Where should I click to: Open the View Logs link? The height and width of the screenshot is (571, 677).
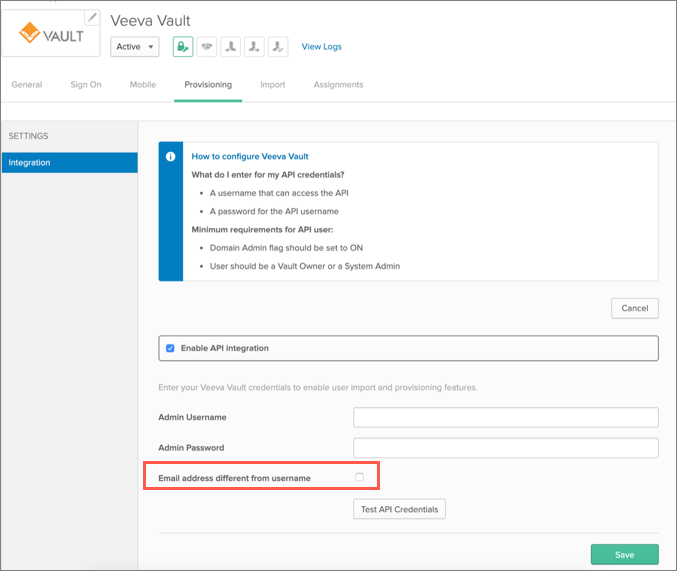(321, 47)
